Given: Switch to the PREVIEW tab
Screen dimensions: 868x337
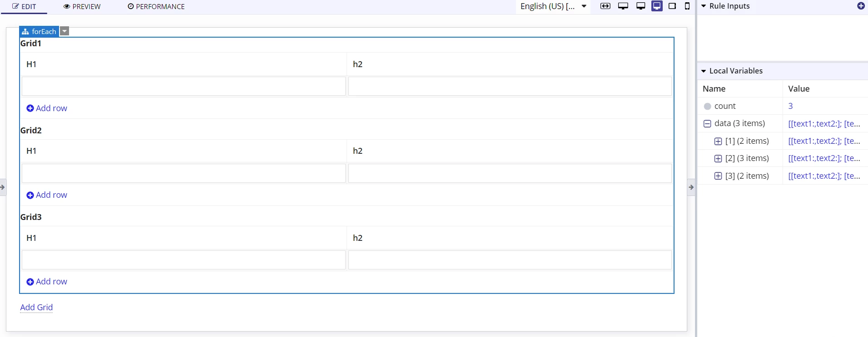Looking at the screenshot, I should coord(82,7).
